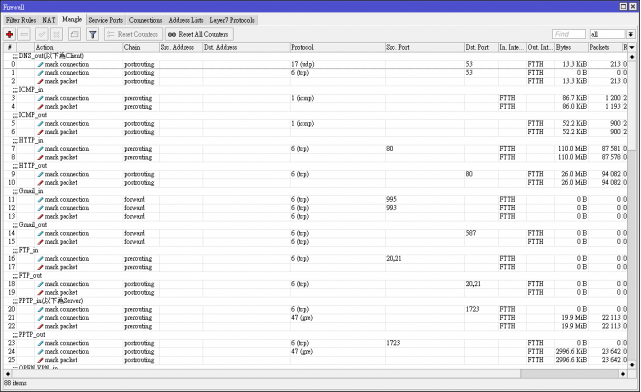Image resolution: width=641 pixels, height=392 pixels.
Task: Select rule 14 with Dst. Port 587
Action: [x=315, y=233]
